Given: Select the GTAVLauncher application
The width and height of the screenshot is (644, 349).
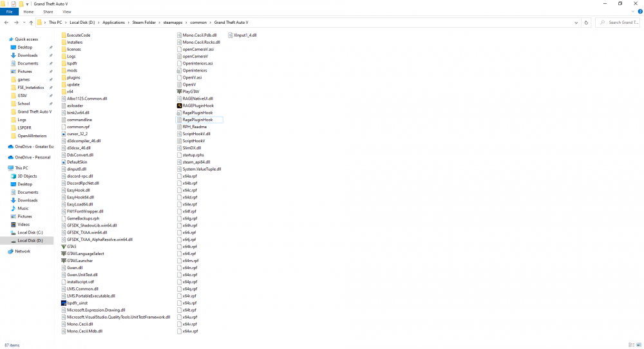Looking at the screenshot, I should click(77, 261).
